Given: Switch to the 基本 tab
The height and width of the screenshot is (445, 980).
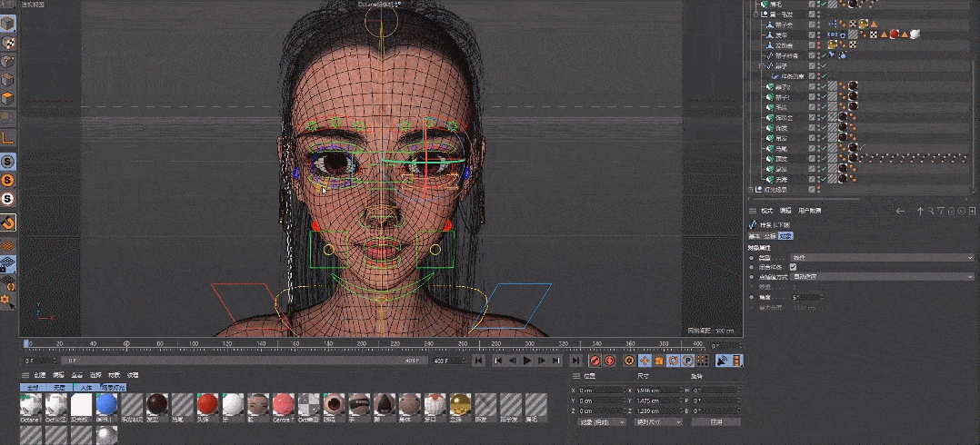Looking at the screenshot, I should point(754,236).
